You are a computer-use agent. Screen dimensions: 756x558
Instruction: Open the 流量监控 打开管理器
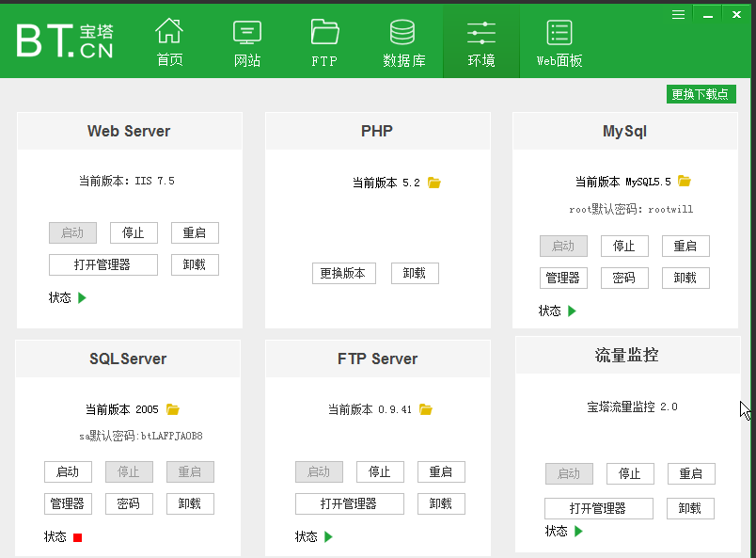tap(599, 508)
